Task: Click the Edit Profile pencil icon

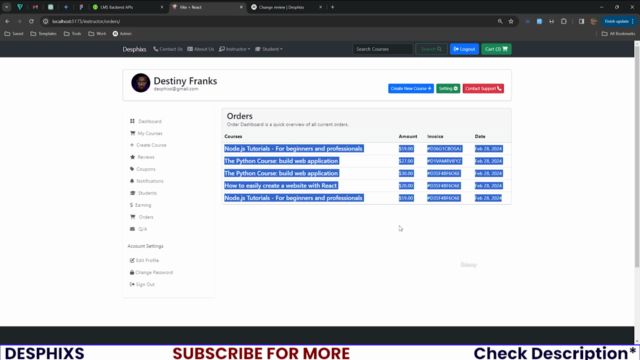Action: pos(132,260)
